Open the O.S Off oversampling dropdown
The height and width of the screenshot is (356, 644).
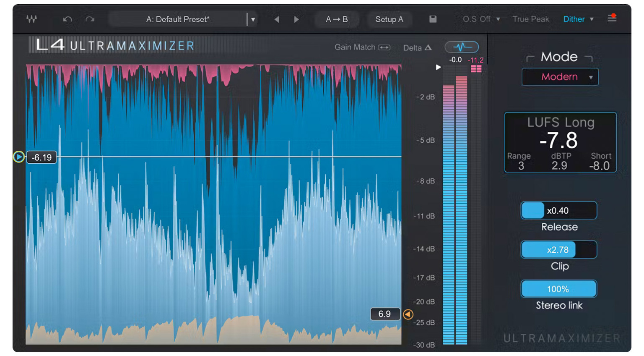[479, 19]
